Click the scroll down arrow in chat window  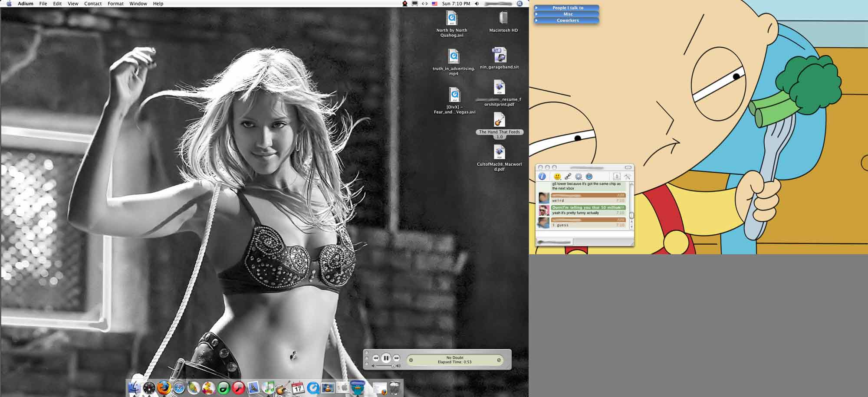coord(631,227)
